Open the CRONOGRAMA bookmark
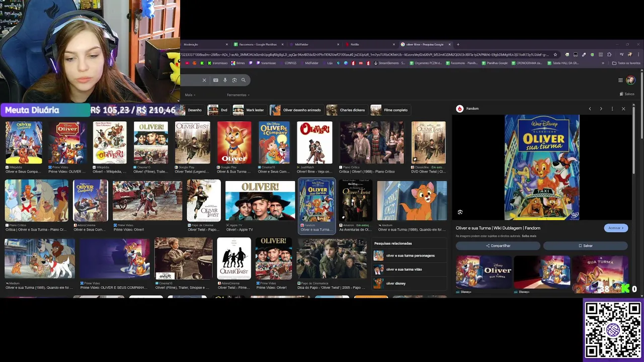The width and height of the screenshot is (644, 362). tap(527, 63)
